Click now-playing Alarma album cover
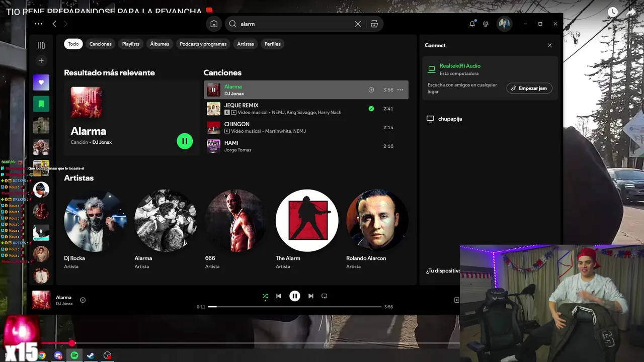 coord(41,300)
